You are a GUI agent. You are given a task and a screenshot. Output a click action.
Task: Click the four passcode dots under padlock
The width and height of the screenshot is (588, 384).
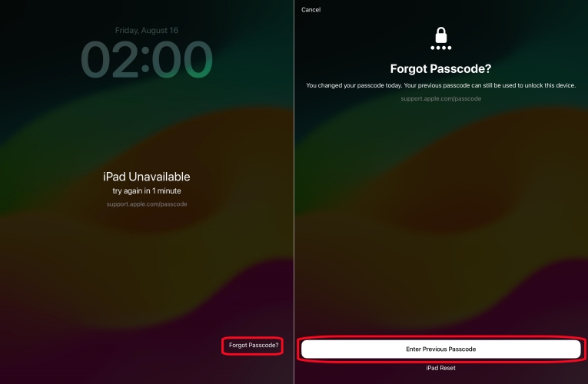[x=441, y=48]
